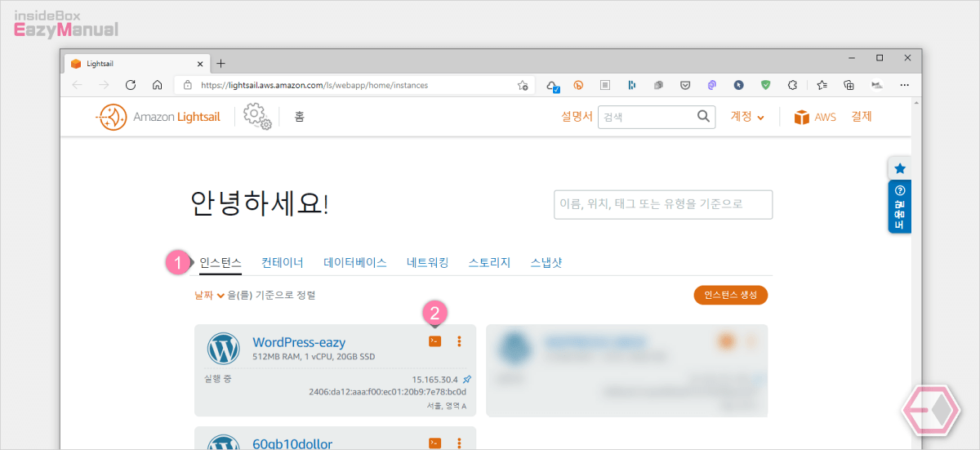The height and width of the screenshot is (450, 980).
Task: Open the 설명서 documentation link
Action: [577, 117]
